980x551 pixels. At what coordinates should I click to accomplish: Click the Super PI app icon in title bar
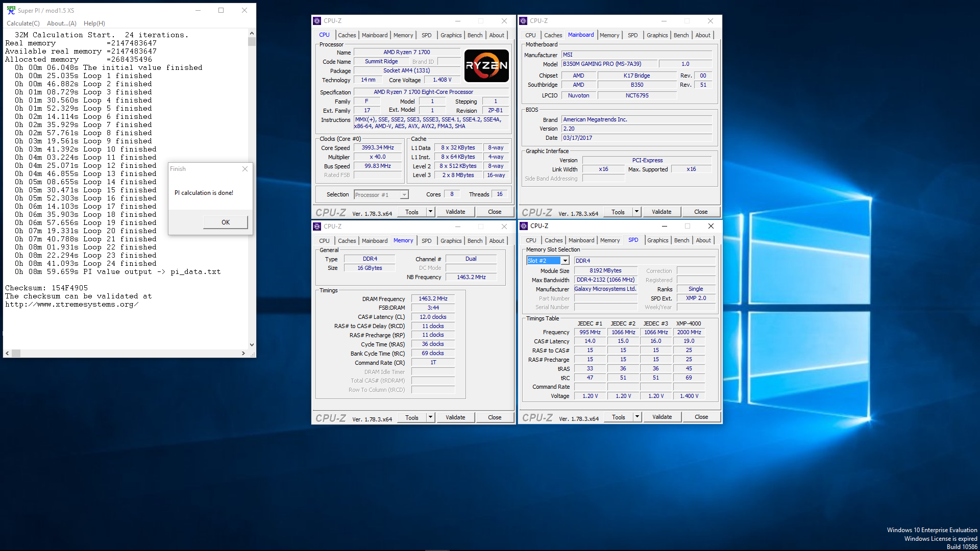click(11, 10)
